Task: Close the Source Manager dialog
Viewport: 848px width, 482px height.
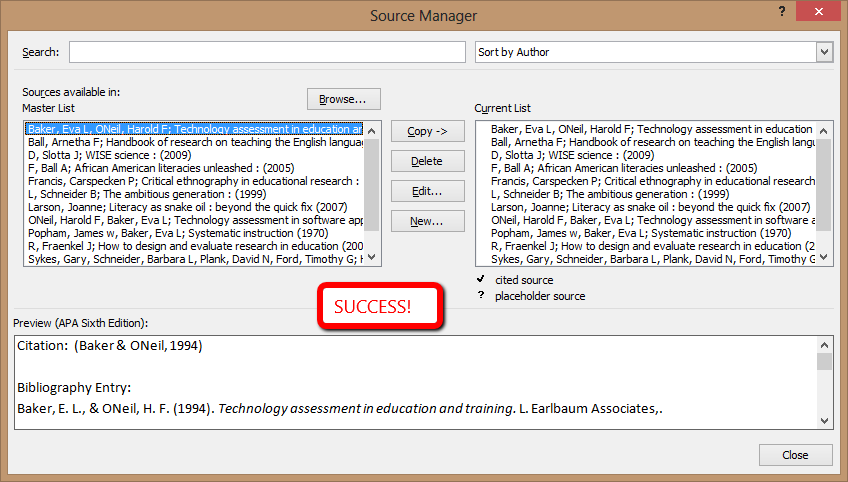Action: pyautogui.click(x=796, y=455)
